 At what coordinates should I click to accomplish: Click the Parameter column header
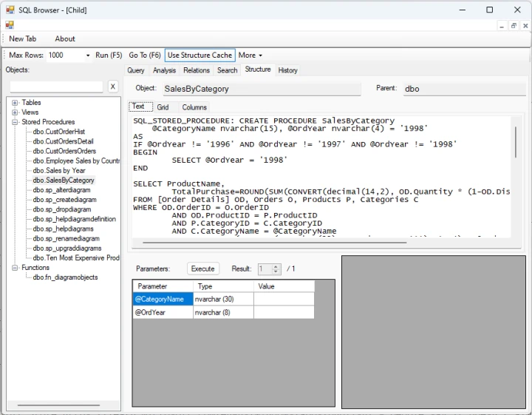click(x=163, y=286)
